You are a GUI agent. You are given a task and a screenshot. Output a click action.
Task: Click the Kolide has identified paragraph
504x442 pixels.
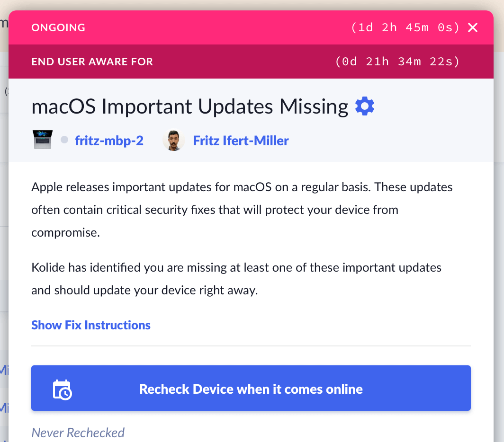[x=236, y=279]
